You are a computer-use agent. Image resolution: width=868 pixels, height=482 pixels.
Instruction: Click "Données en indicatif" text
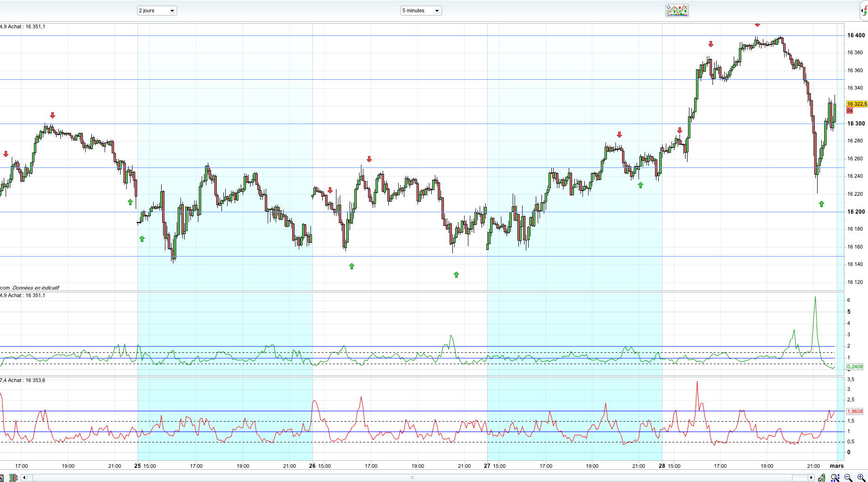36,288
